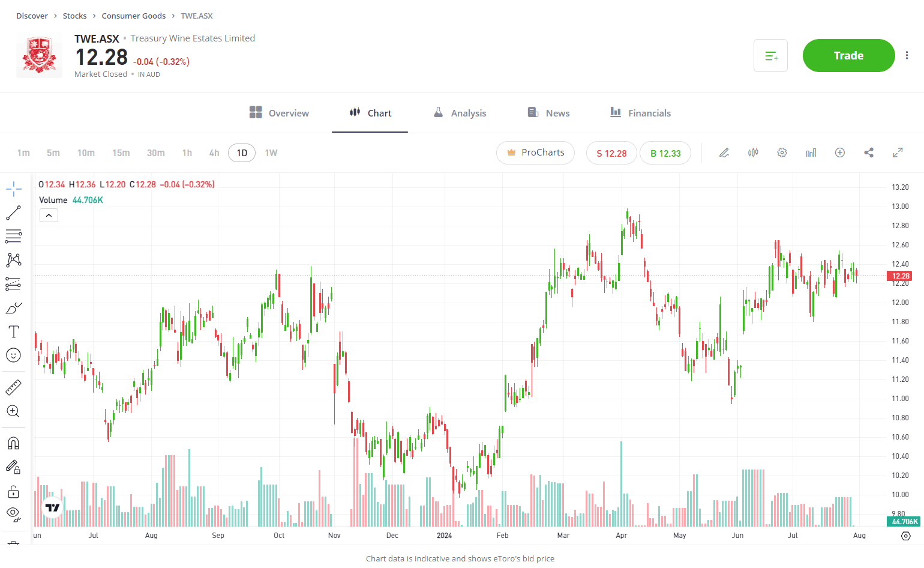Viewport: 924px width, 568px height.
Task: Open the horizontal lines tool group
Action: 14,236
